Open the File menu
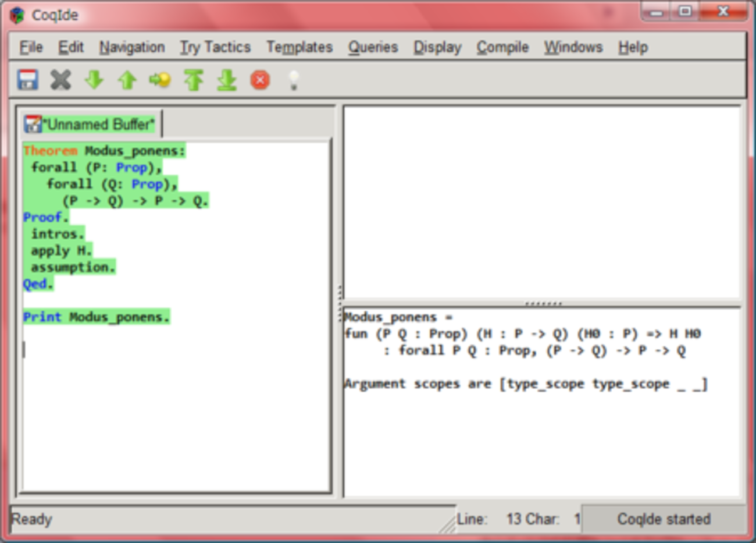756x543 pixels. coord(31,47)
